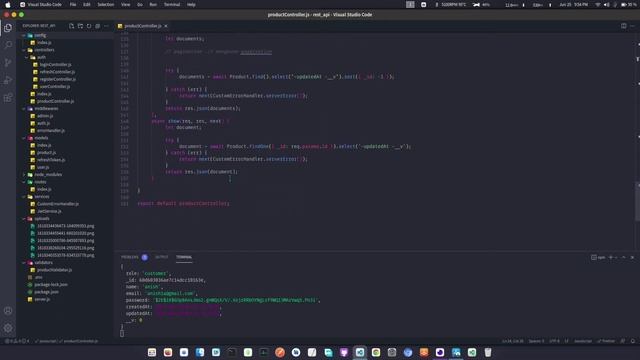Viewport: 640px width, 360px height.
Task: Click the line and column indicator in status bar
Action: point(513,341)
